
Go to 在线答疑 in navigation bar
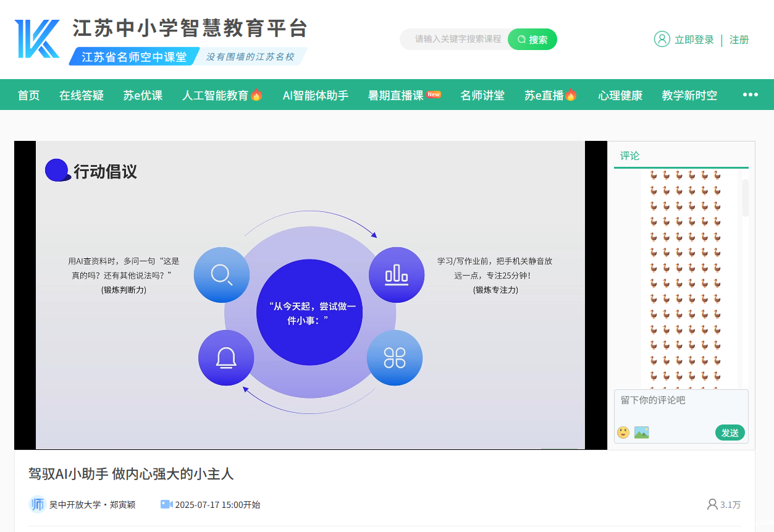[82, 95]
